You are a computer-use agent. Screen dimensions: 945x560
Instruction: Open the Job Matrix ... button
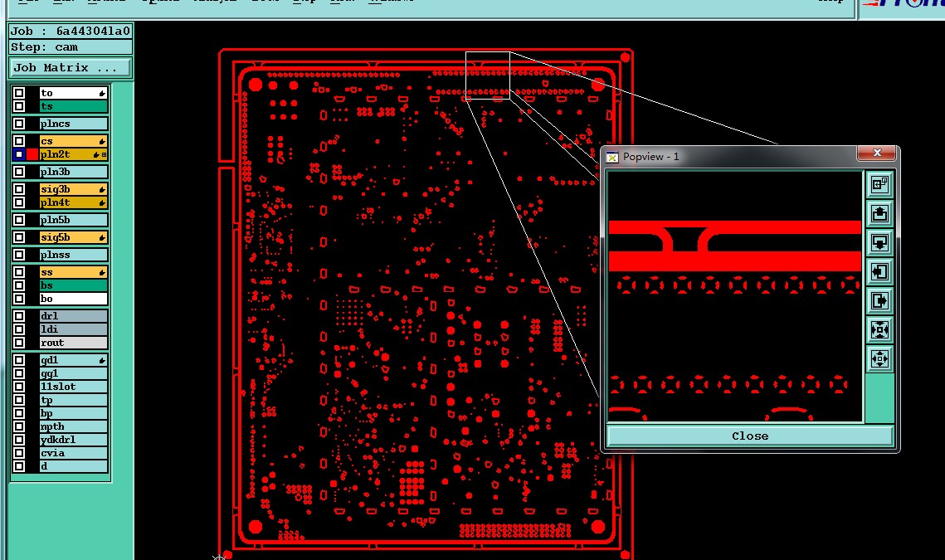coord(70,67)
